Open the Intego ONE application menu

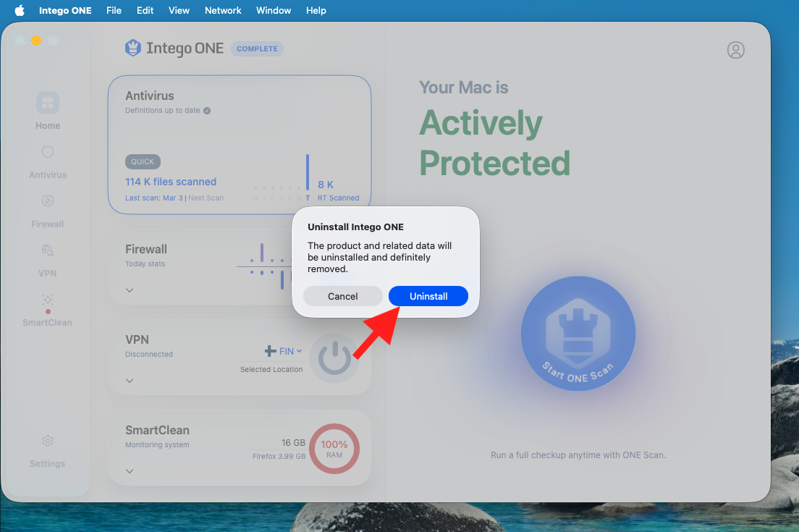[x=65, y=10]
